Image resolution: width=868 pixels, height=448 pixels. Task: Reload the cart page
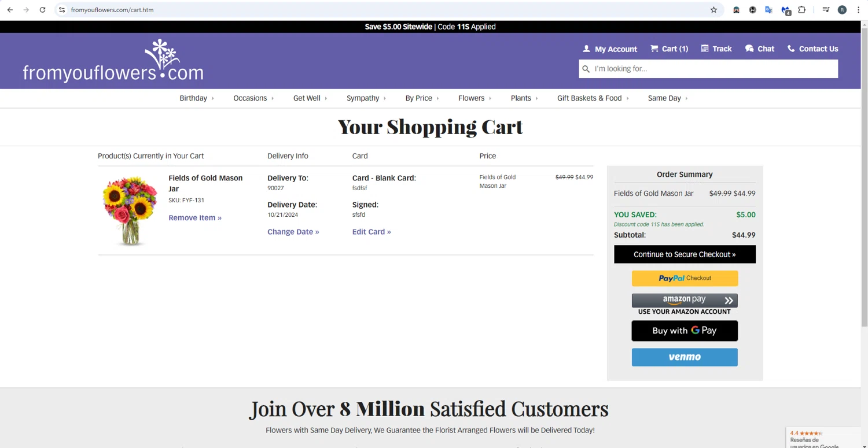(x=42, y=10)
